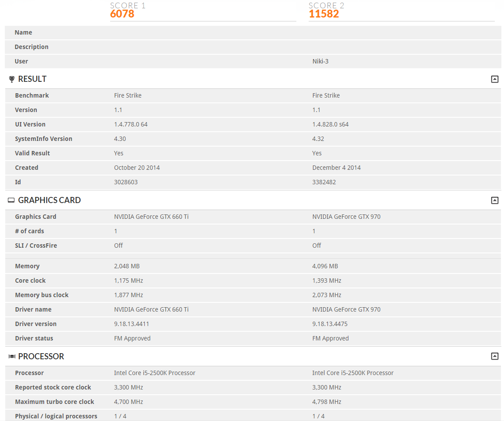
Task: Click maximum turbo clock 4,700 MHz
Action: (x=129, y=402)
